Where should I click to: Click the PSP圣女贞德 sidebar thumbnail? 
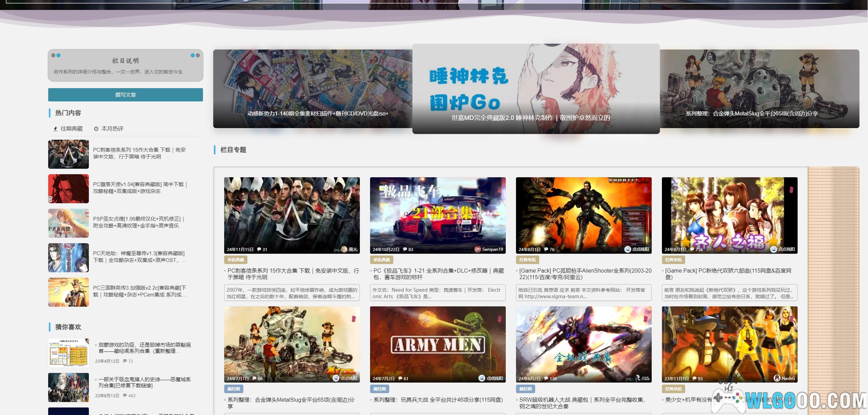click(x=68, y=223)
